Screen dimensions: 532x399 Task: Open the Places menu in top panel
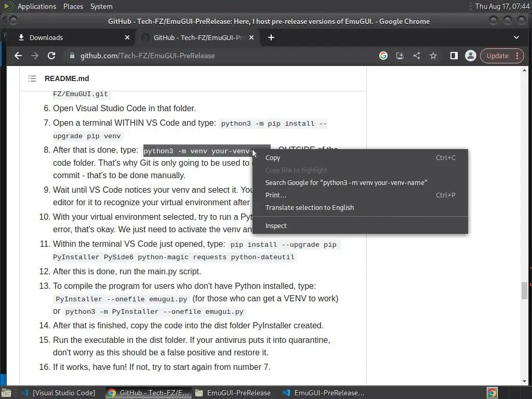point(73,6)
